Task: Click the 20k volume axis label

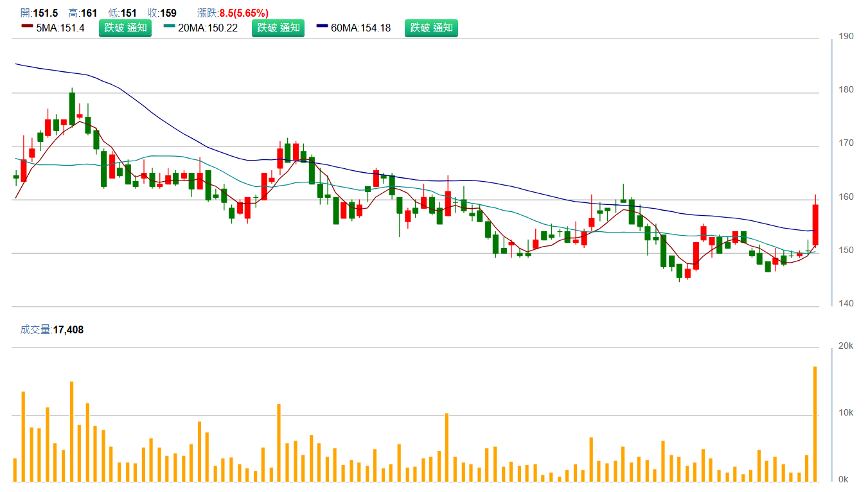Action: 847,346
